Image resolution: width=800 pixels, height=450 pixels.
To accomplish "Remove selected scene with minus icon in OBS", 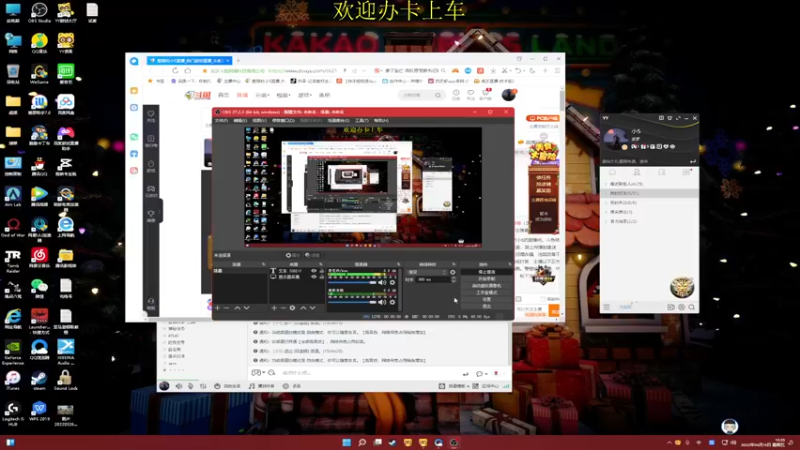I will (x=227, y=308).
